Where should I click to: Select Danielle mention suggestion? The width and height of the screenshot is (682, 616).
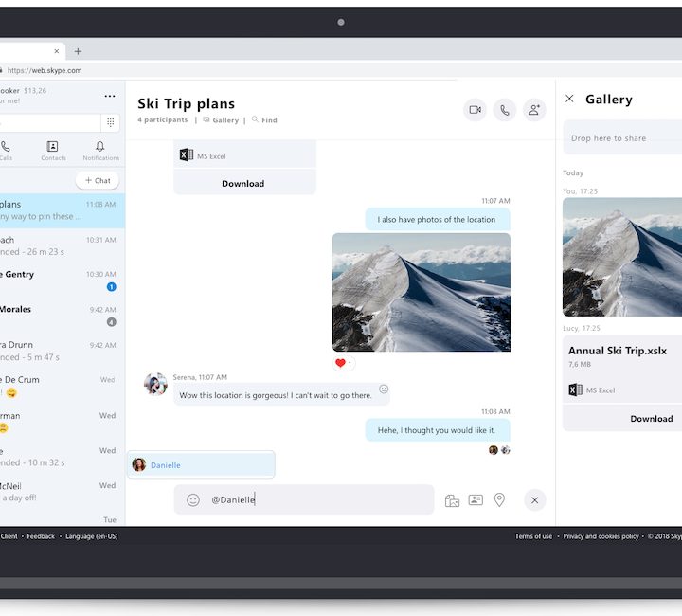click(x=201, y=465)
